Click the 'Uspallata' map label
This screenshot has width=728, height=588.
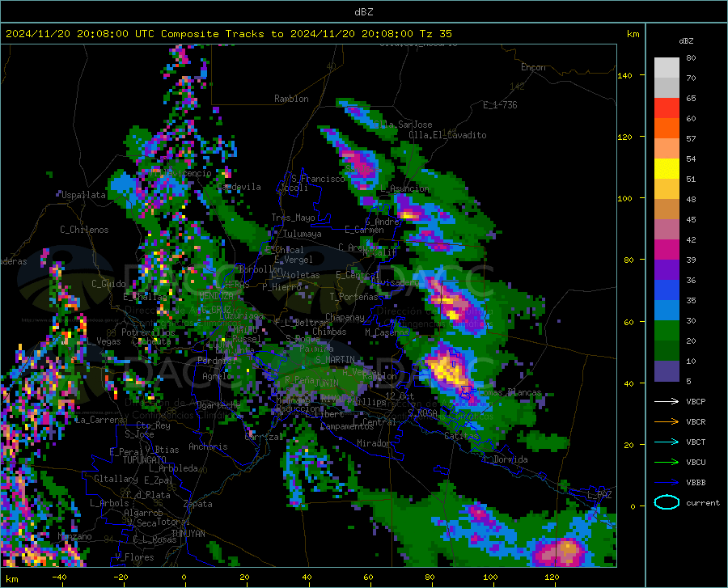point(83,195)
